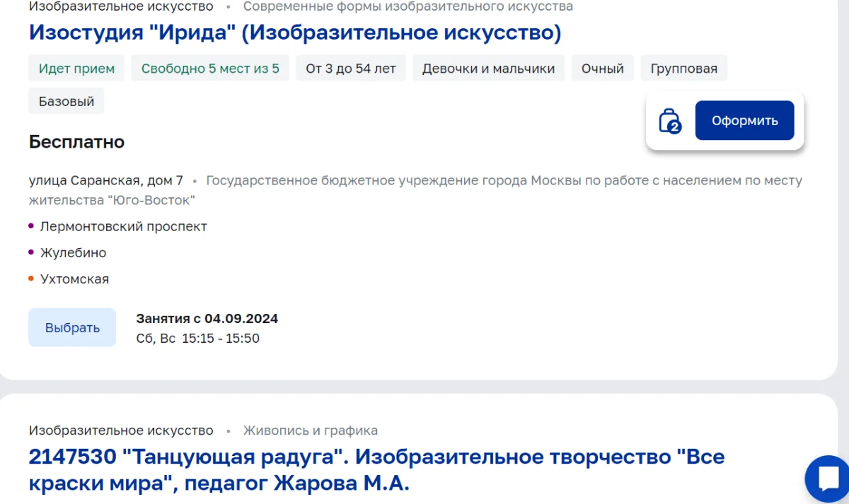This screenshot has height=504, width=849.
Task: Click Современные формы изобразительного искусства category
Action: (408, 7)
